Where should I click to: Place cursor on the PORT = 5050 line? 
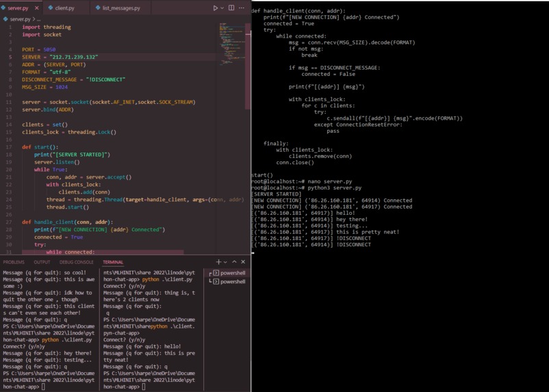(x=39, y=49)
